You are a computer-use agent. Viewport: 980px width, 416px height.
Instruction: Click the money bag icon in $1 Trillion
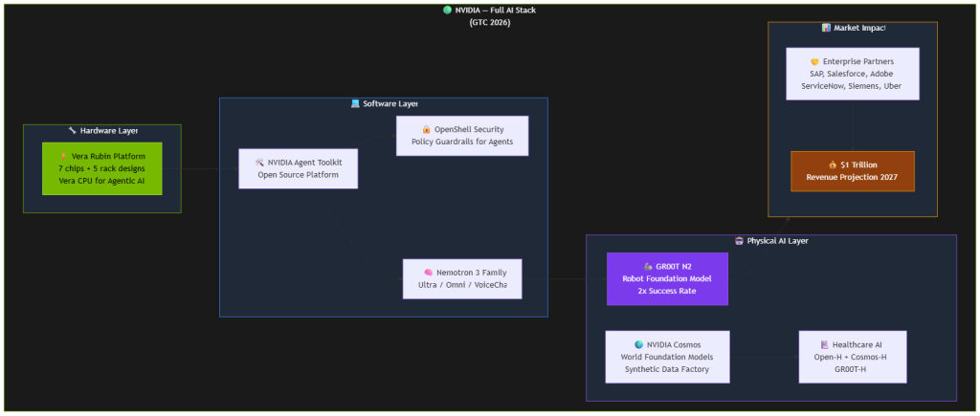tap(833, 164)
